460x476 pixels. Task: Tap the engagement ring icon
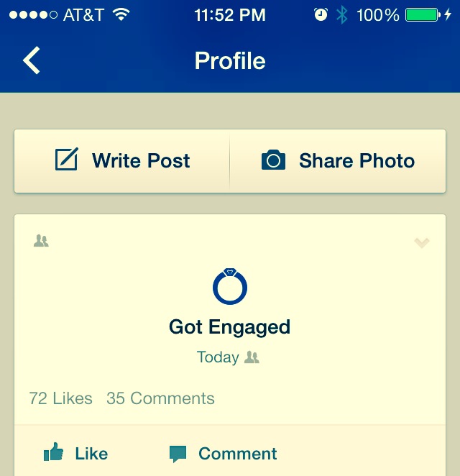(x=230, y=286)
